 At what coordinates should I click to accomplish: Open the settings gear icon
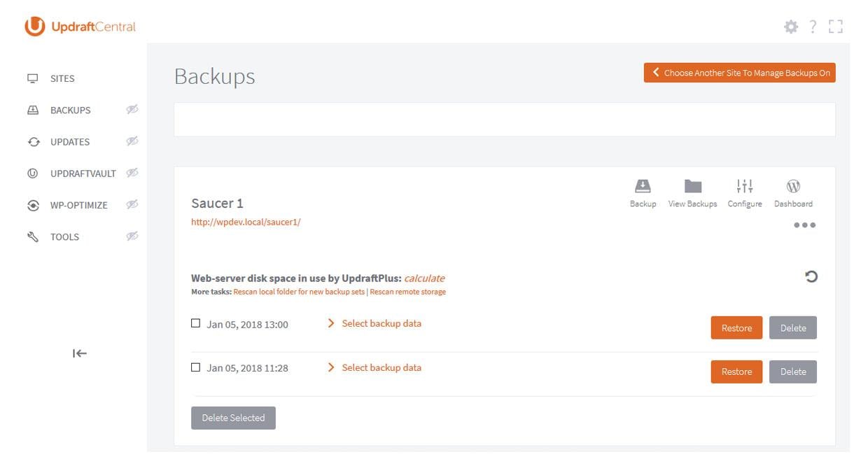tap(791, 27)
